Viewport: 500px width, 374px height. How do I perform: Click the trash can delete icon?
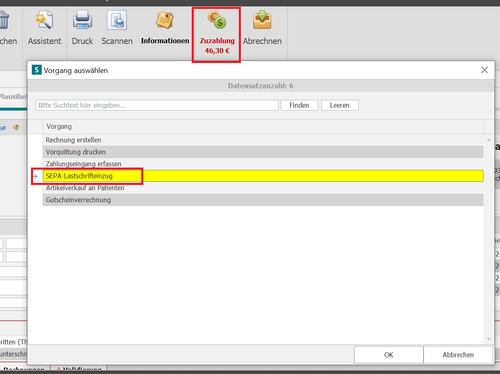tap(4, 20)
